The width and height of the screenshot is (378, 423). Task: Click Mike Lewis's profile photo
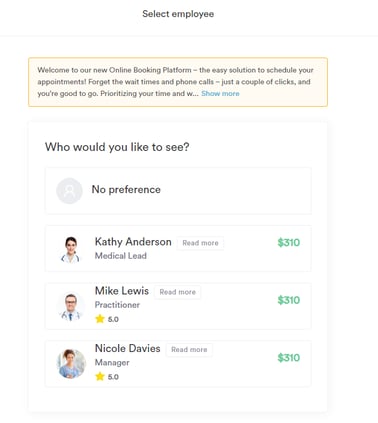(x=71, y=306)
